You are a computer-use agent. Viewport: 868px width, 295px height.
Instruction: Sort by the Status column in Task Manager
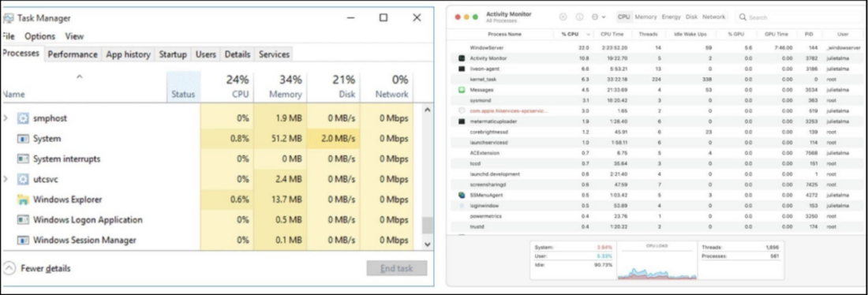(183, 86)
